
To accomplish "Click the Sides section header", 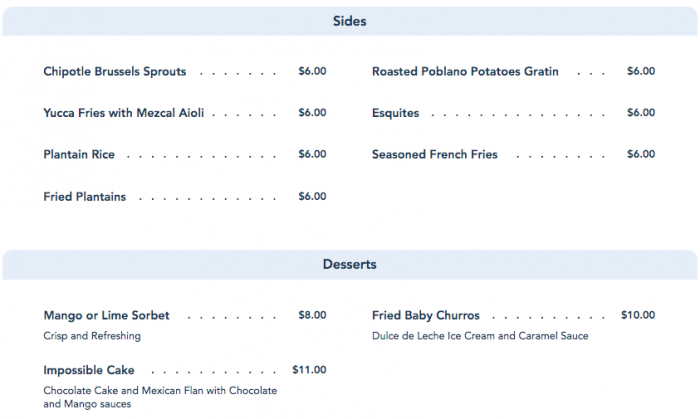I will point(349,21).
